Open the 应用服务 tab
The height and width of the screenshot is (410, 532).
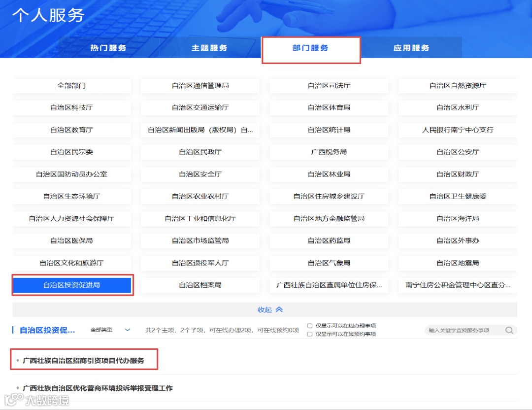[411, 48]
